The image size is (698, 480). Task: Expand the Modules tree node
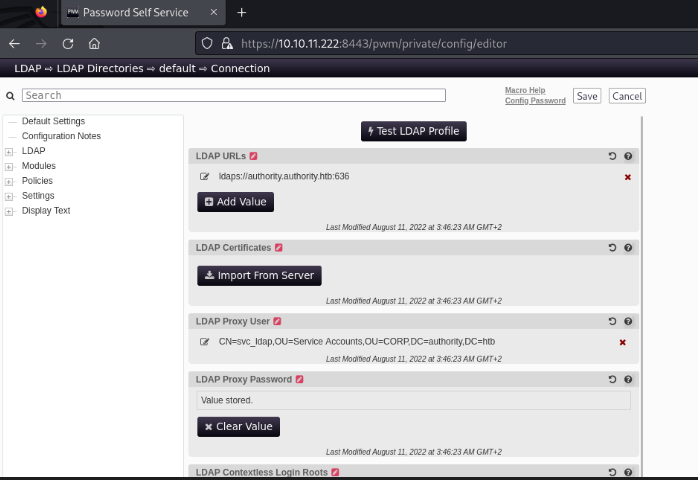[9, 166]
